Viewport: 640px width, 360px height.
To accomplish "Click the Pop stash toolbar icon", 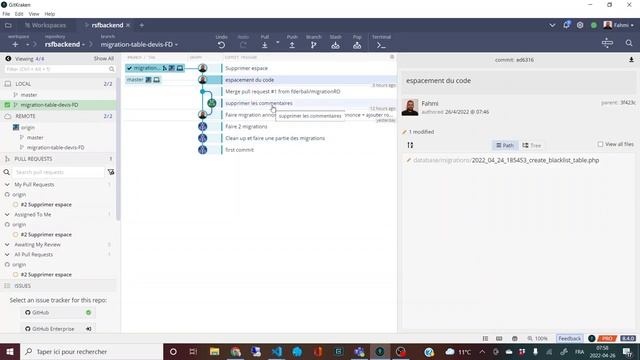I will pos(357,45).
